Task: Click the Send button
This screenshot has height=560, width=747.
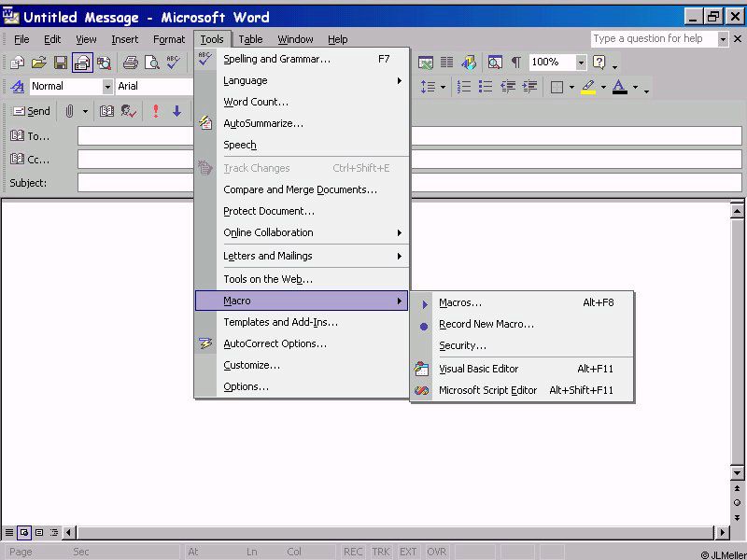Action: point(30,111)
